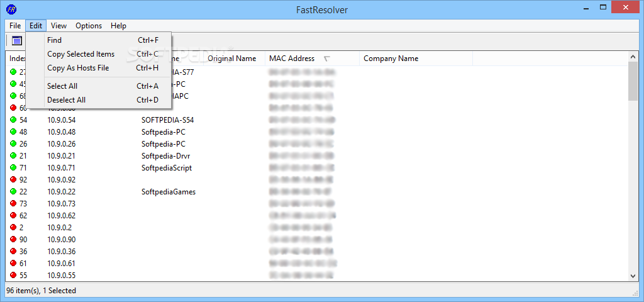This screenshot has width=644, height=302.
Task: Close the FastResolver window
Action: pos(626,7)
